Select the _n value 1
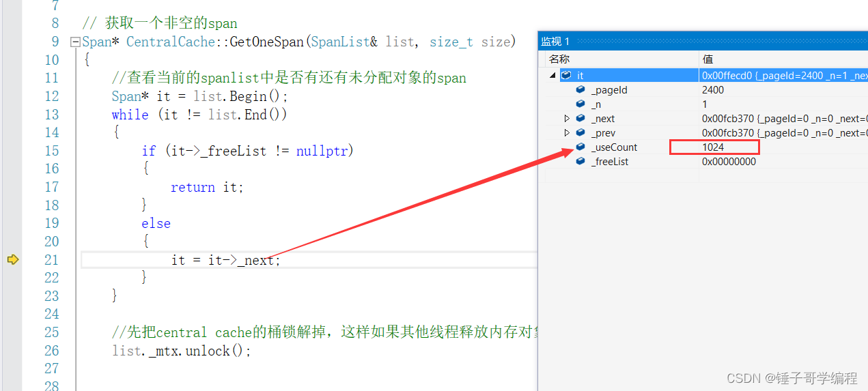The image size is (868, 391). click(x=705, y=104)
